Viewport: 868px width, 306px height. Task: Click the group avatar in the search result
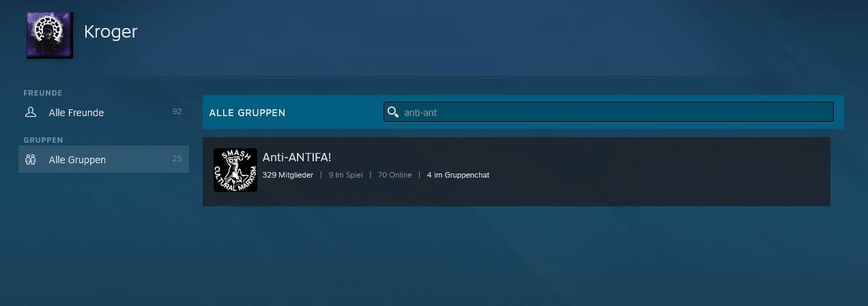coord(235,170)
